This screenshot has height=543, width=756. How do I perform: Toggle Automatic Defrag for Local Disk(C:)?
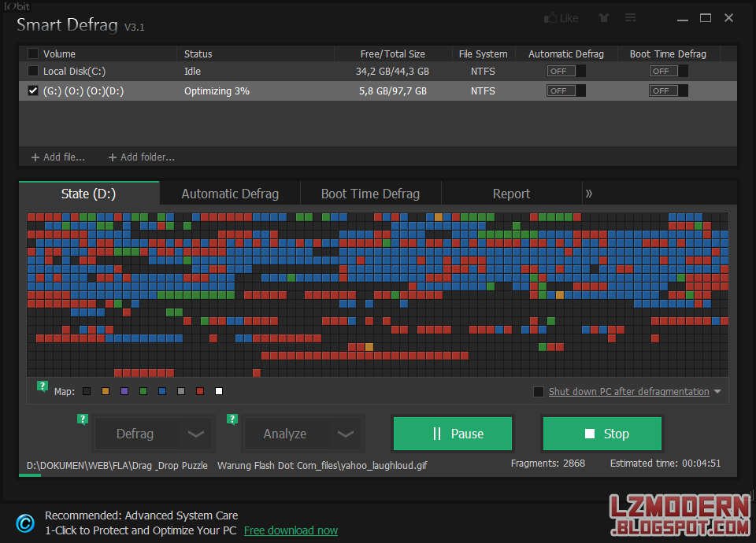point(566,72)
